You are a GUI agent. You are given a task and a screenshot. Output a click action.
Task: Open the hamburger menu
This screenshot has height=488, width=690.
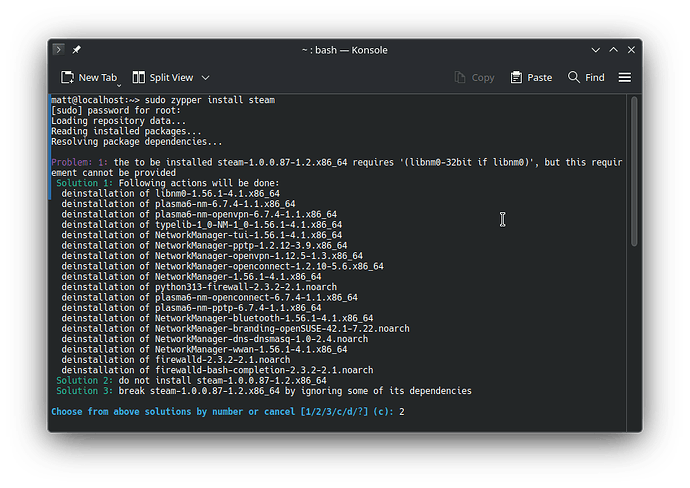624,77
